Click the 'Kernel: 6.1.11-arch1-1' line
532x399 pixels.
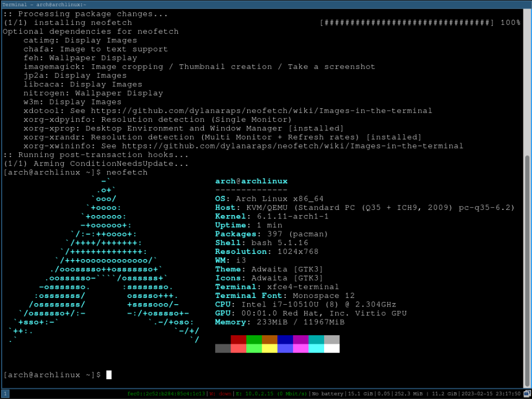coord(272,217)
